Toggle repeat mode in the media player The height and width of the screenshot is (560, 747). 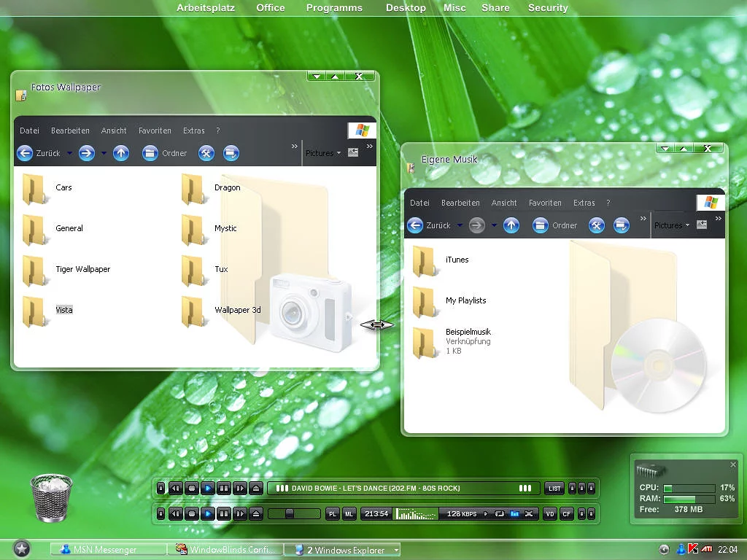click(x=500, y=514)
